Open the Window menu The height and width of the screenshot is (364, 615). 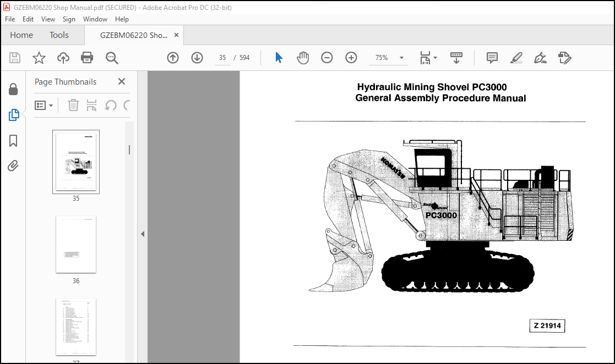[95, 19]
